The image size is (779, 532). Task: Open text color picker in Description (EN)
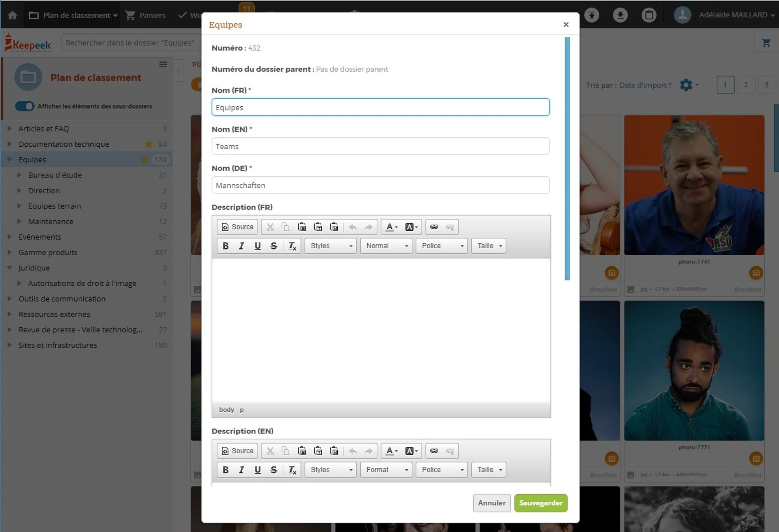[x=391, y=451]
